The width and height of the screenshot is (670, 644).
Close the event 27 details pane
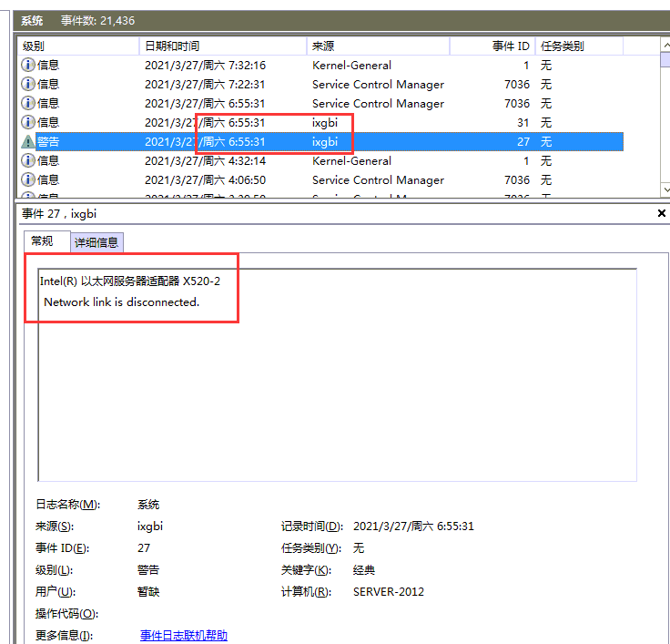[x=662, y=213]
